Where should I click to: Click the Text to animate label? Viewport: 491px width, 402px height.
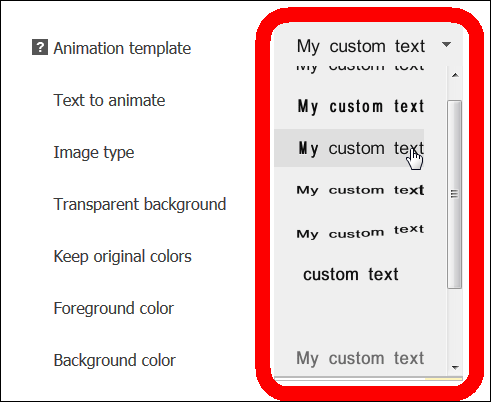(x=109, y=100)
